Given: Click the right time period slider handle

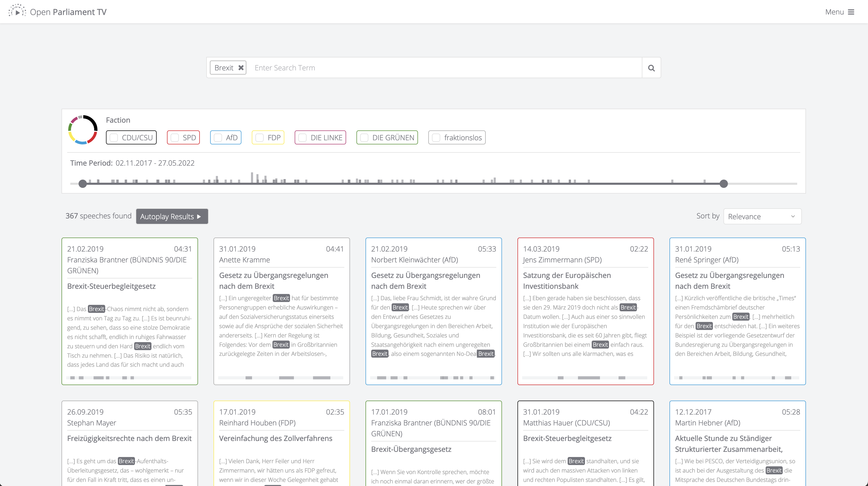Looking at the screenshot, I should coord(724,183).
